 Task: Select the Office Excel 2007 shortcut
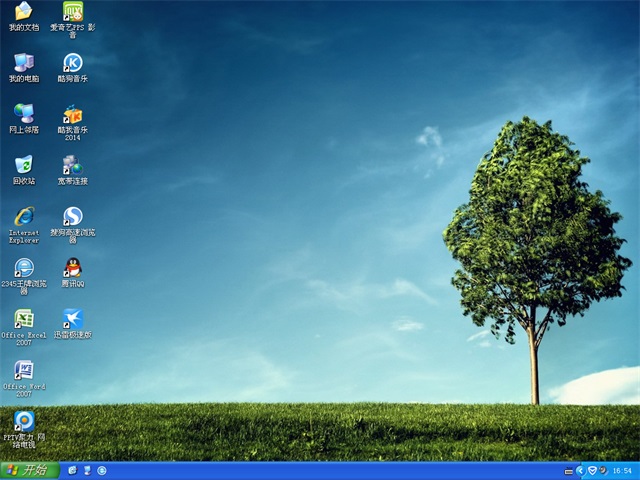(23, 319)
